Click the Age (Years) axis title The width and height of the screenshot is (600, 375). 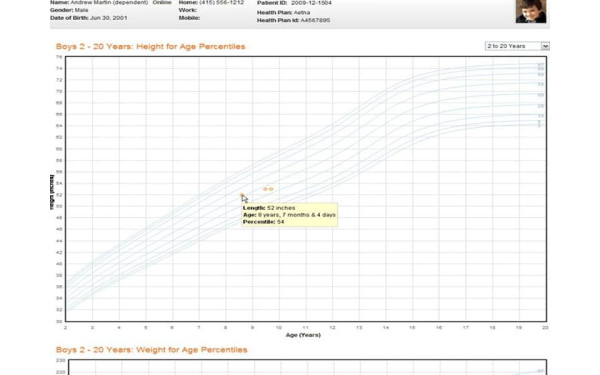coord(303,335)
